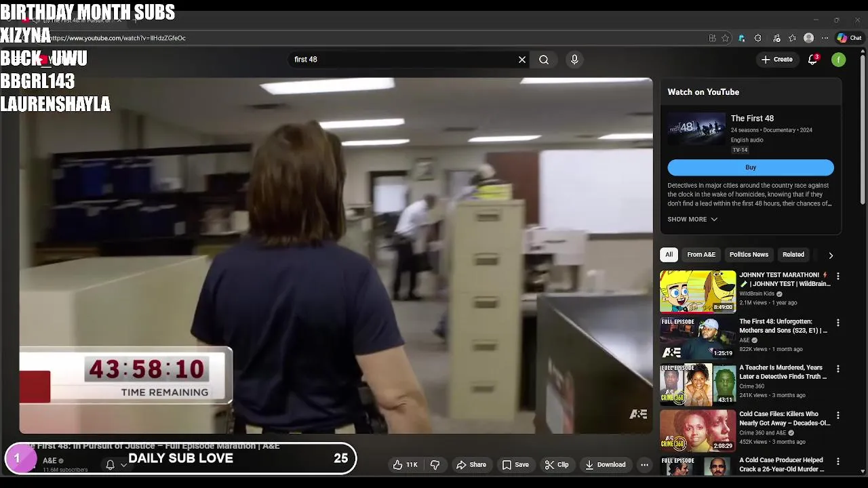Screen dimensions: 868x488
Task: Expand the SHOW MORE description
Action: pos(692,220)
